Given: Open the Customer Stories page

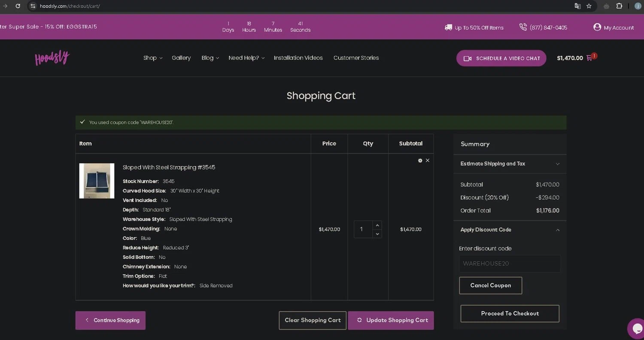Looking at the screenshot, I should [x=356, y=58].
